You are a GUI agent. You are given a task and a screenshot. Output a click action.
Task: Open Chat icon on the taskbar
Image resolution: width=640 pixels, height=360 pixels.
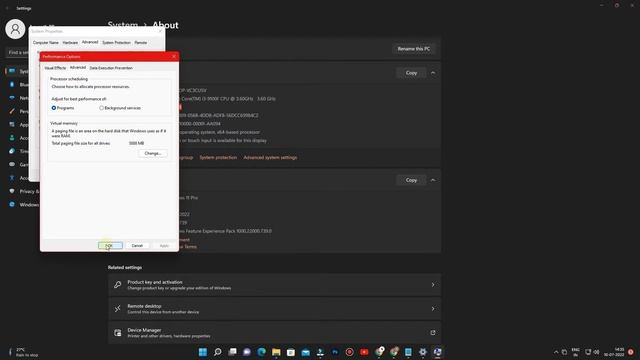pos(247,352)
